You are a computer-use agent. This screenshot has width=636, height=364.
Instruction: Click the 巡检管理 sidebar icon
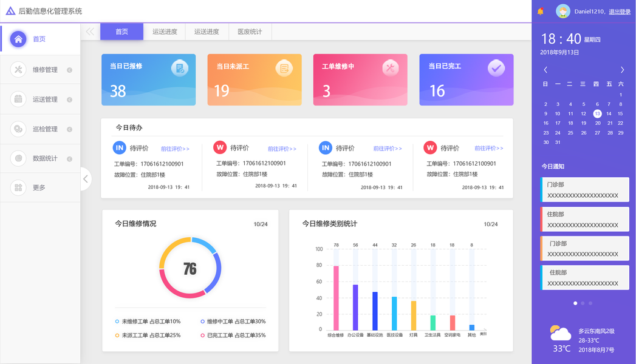pos(18,129)
